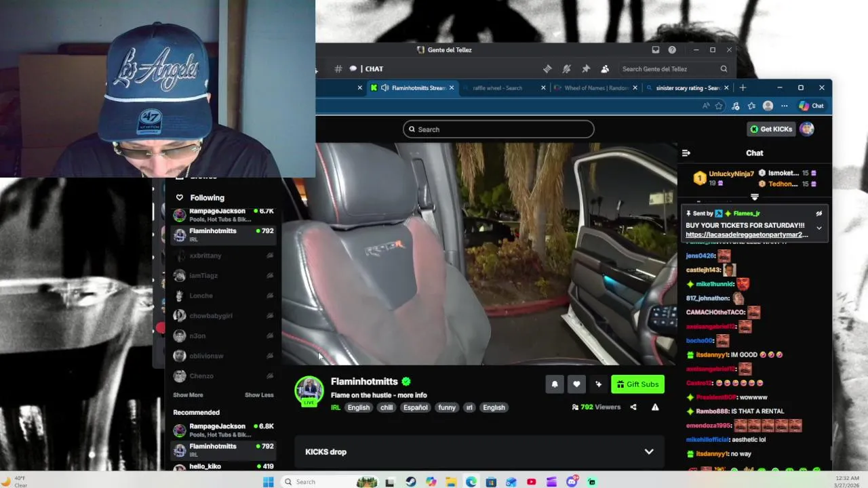Focus the Kick search box
This screenshot has width=868, height=488.
coord(498,129)
